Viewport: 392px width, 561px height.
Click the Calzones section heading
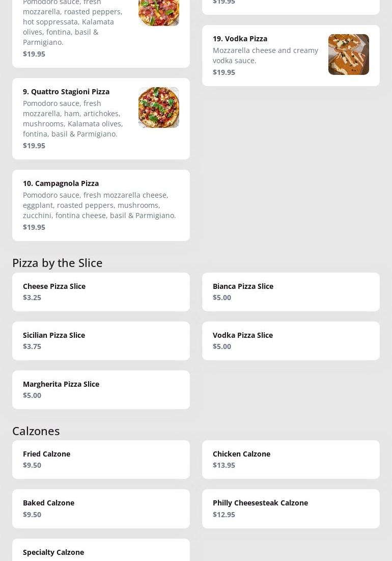click(x=36, y=431)
